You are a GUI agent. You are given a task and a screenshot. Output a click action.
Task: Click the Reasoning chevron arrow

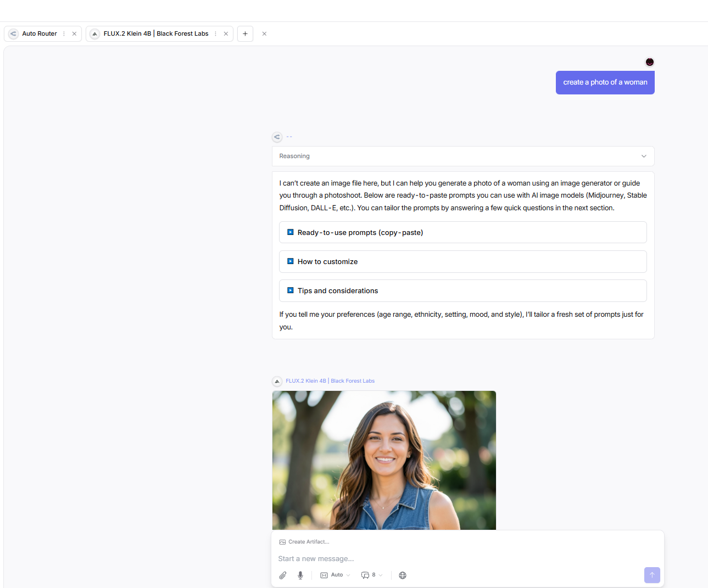pos(644,156)
